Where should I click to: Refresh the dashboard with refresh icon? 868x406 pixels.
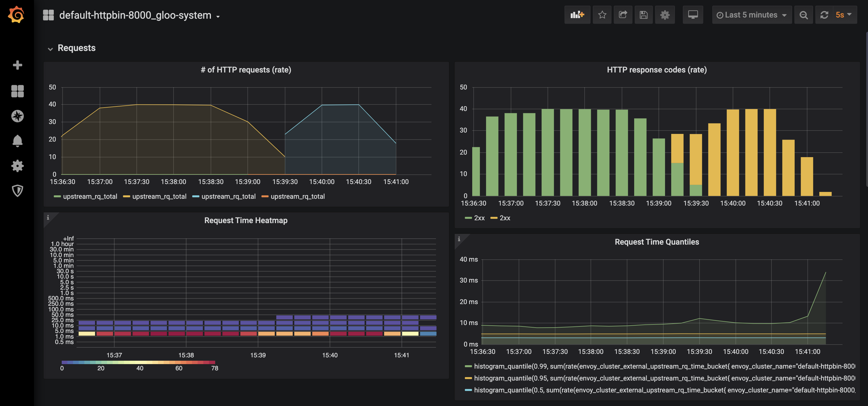[x=824, y=15]
